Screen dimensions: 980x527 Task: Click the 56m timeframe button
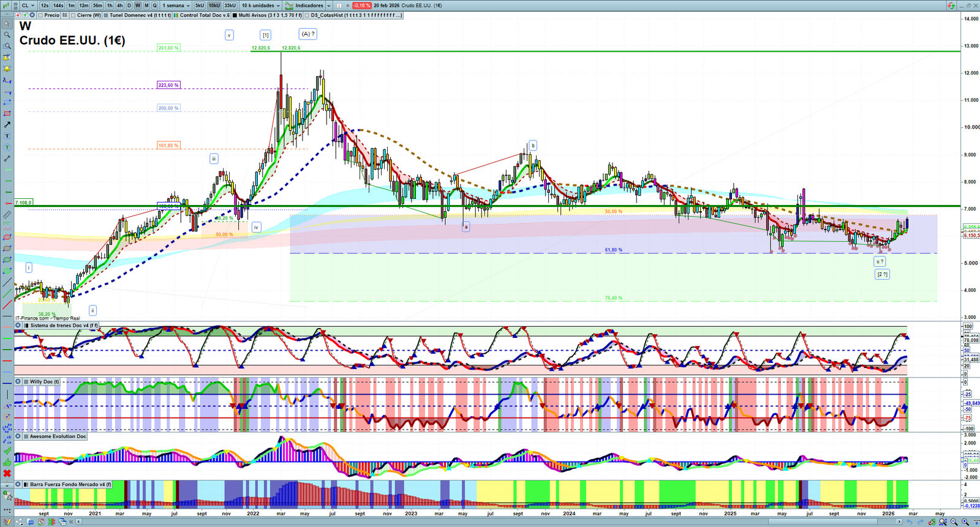(97, 6)
